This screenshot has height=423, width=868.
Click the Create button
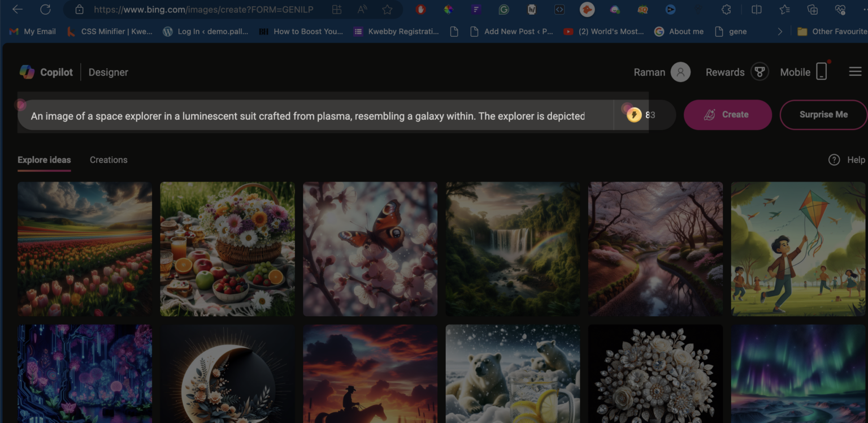pyautogui.click(x=728, y=115)
